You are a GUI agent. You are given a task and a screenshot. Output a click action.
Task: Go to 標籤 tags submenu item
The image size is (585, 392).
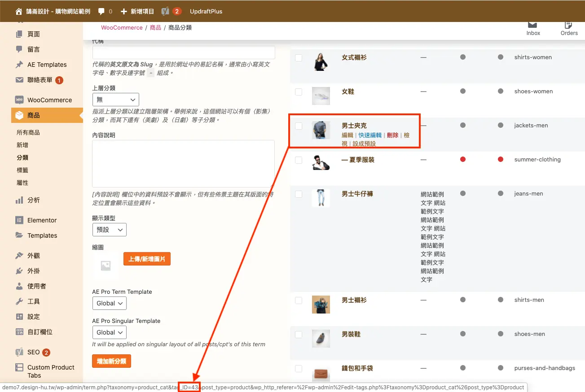(x=22, y=170)
